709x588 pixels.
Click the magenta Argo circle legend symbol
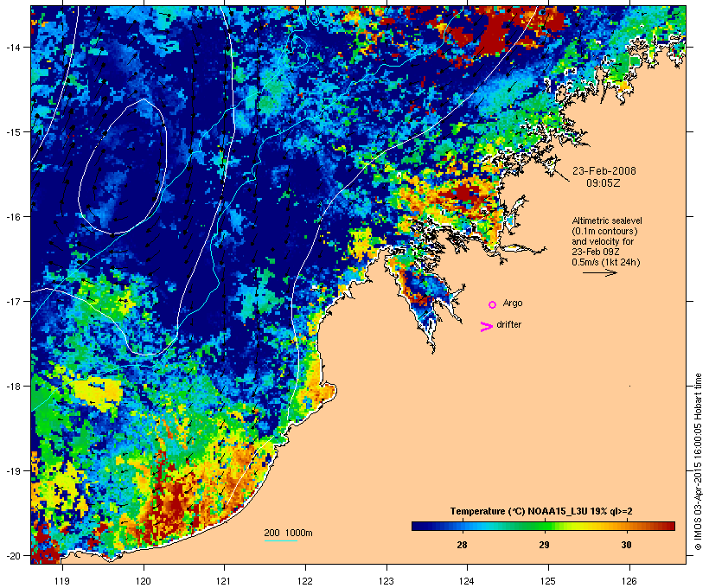click(493, 304)
